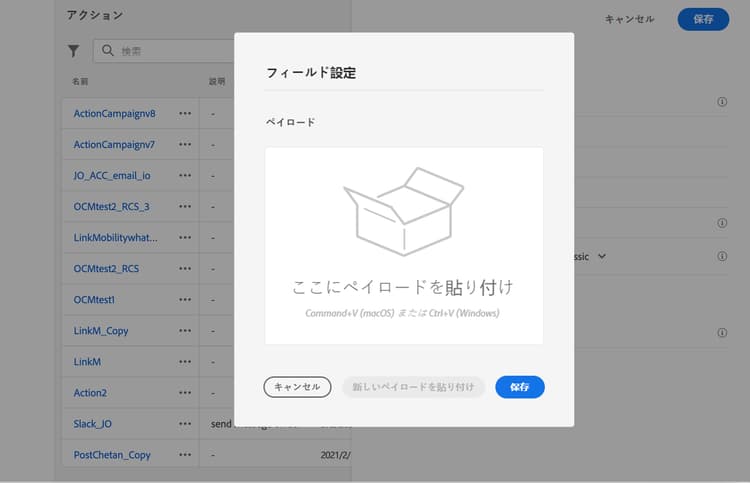
Task: Click the topmost info icon on right panel
Action: [722, 102]
